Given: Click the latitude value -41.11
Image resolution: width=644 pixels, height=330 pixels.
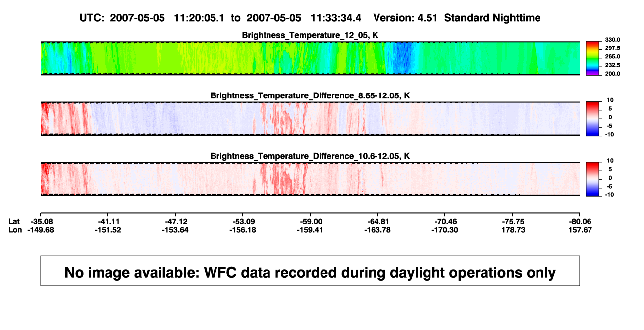Looking at the screenshot, I should [x=108, y=221].
